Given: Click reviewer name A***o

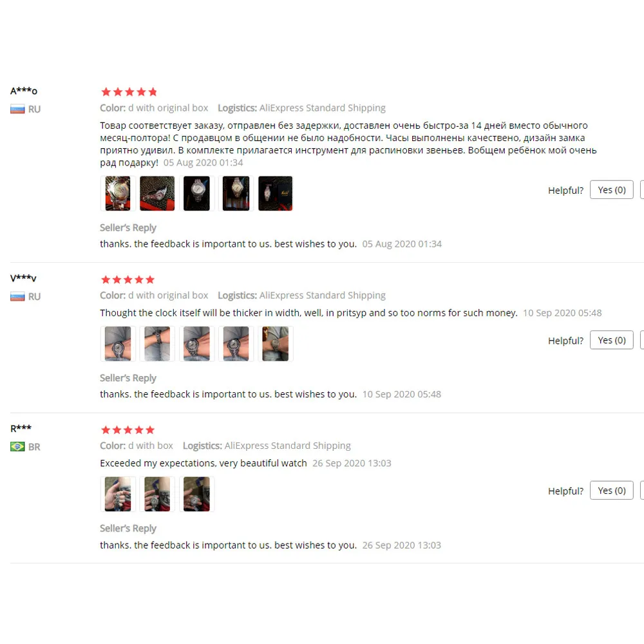Looking at the screenshot, I should click(24, 91).
